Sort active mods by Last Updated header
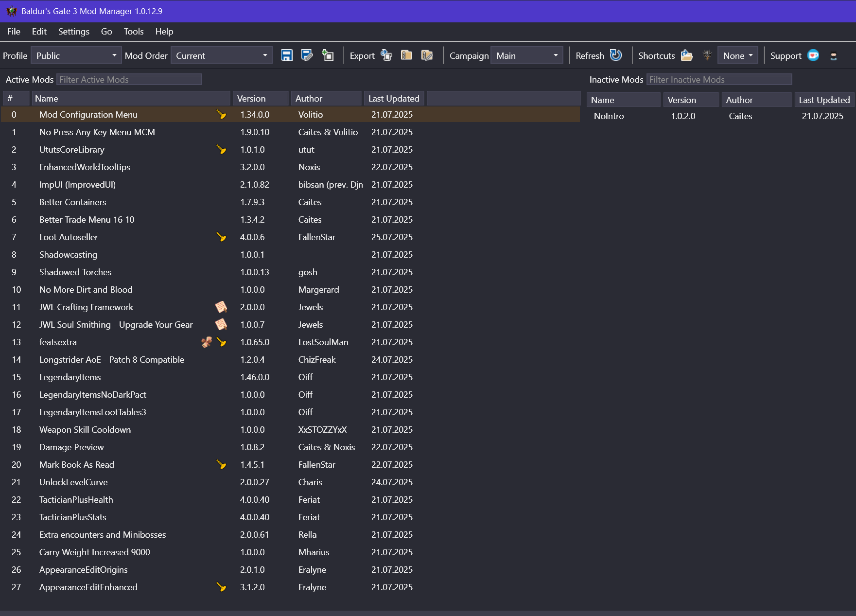This screenshot has width=856, height=616. click(x=394, y=99)
